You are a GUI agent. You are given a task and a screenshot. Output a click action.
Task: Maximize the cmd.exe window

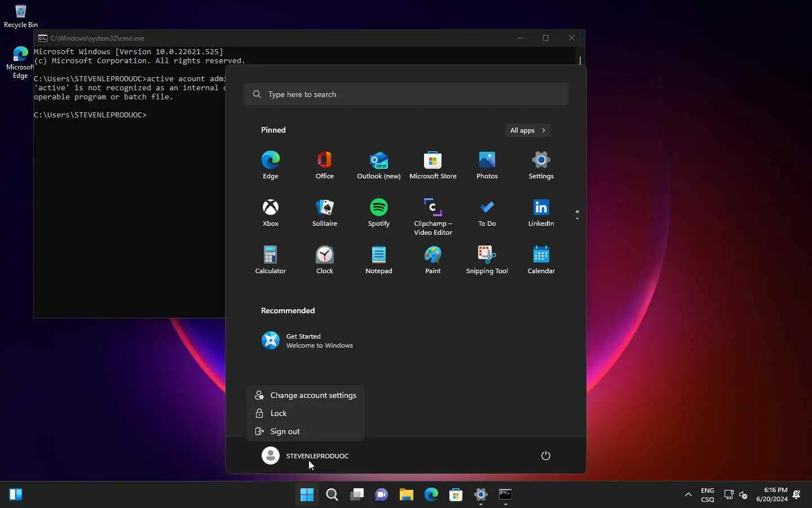pyautogui.click(x=546, y=38)
